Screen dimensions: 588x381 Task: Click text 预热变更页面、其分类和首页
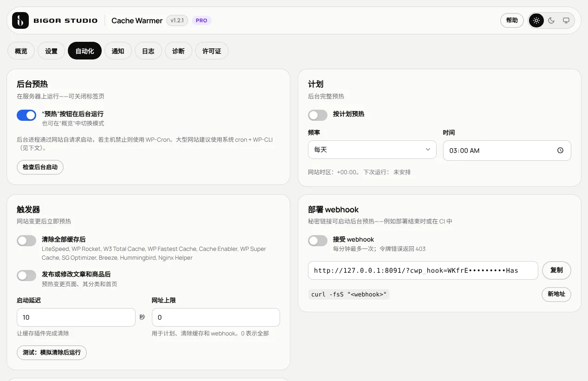point(79,284)
